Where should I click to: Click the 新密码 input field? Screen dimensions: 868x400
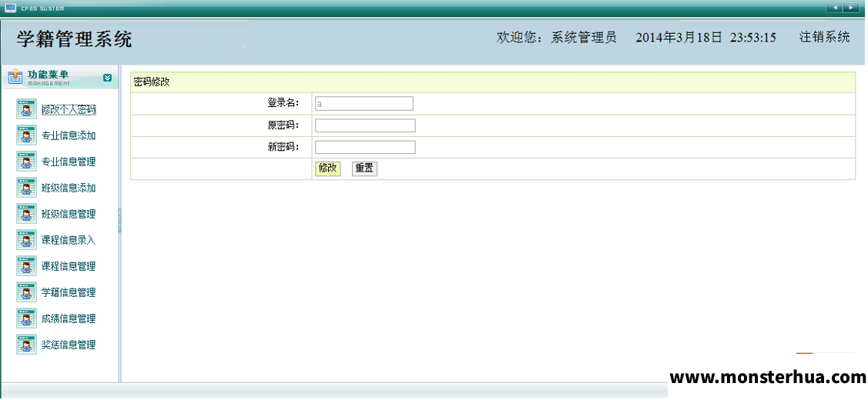(365, 147)
